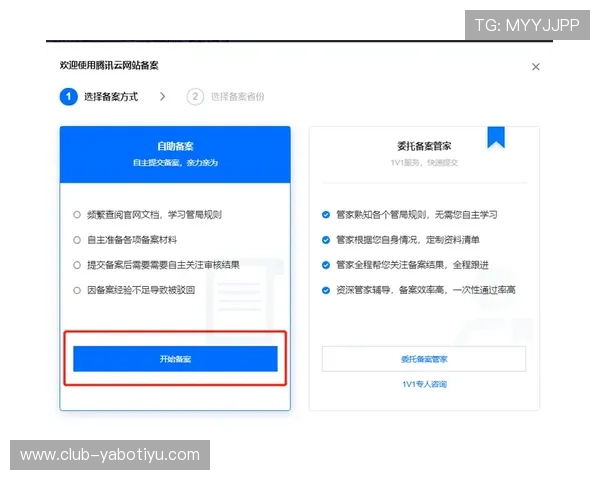This screenshot has width=600, height=480.
Task: Click the text 自主准备各项备案材料
Action: pyautogui.click(x=132, y=240)
